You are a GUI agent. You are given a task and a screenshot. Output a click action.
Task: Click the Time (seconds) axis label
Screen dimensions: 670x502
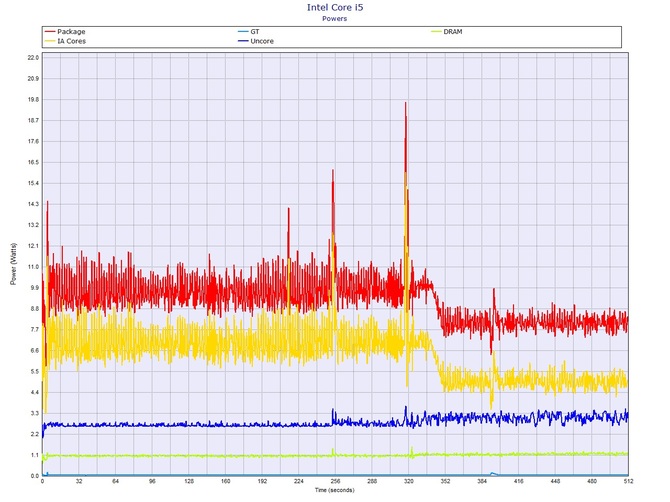click(335, 490)
